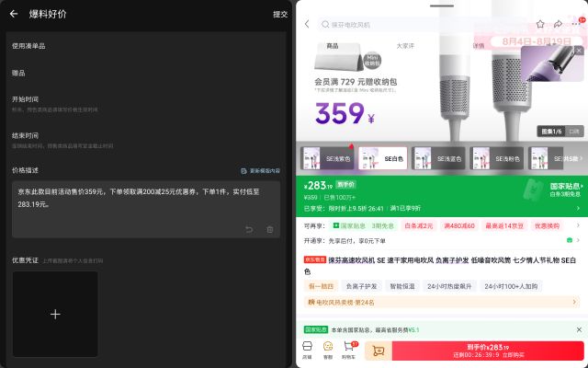Tap the 智能恒温 tag
Viewport: 588px width, 368px height.
[402, 286]
